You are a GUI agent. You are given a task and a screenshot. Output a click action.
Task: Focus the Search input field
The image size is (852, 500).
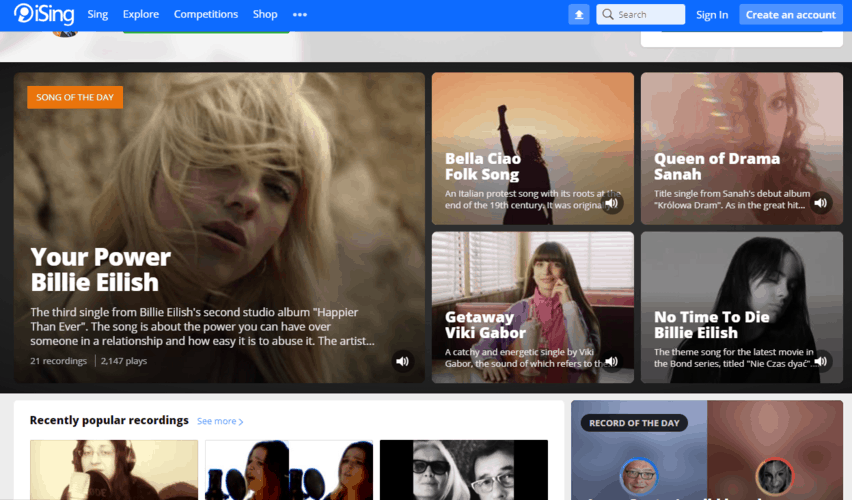(x=641, y=15)
